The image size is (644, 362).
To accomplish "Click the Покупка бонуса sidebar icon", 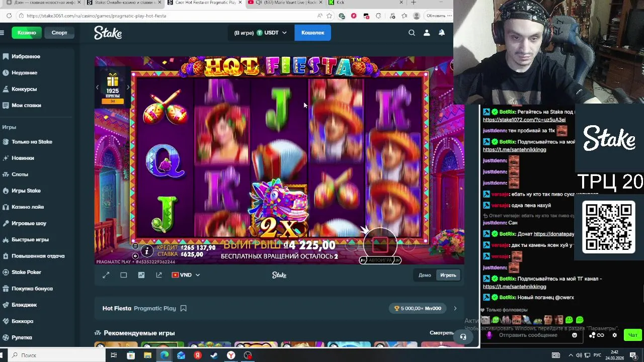I will [6, 289].
